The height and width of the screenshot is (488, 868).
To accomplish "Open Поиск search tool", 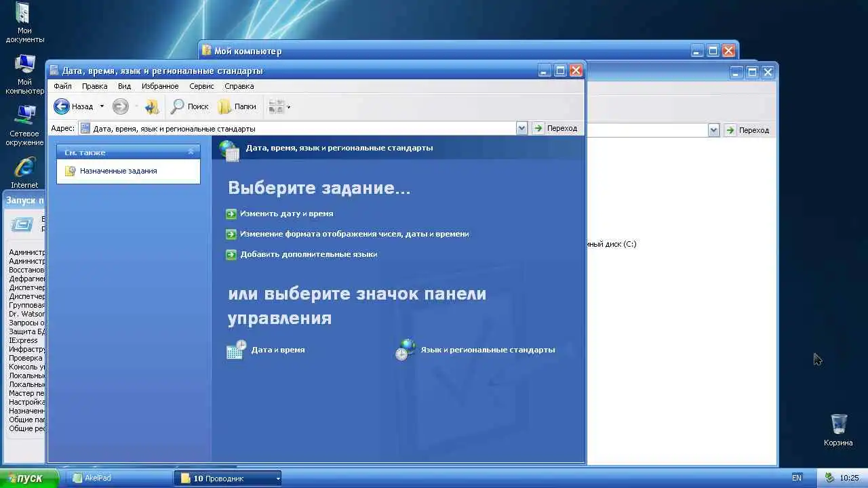I will coord(190,106).
